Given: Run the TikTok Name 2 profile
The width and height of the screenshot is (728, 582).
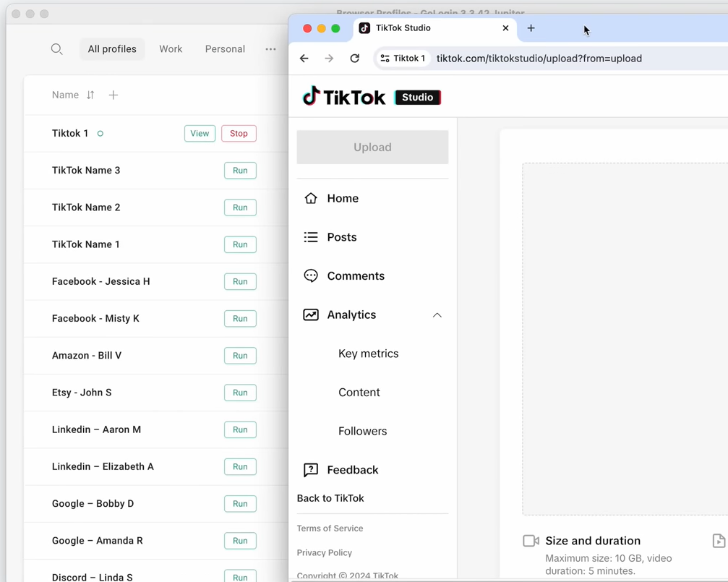Looking at the screenshot, I should click(240, 207).
